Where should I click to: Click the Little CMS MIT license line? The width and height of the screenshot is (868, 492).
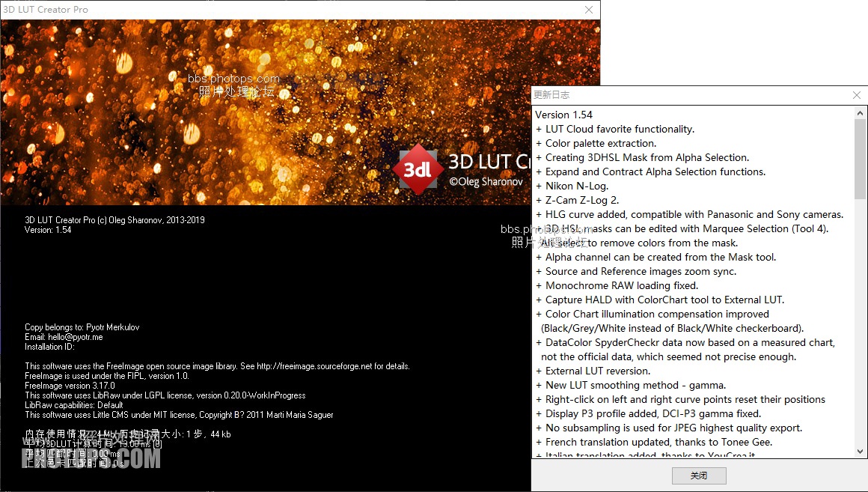(179, 415)
